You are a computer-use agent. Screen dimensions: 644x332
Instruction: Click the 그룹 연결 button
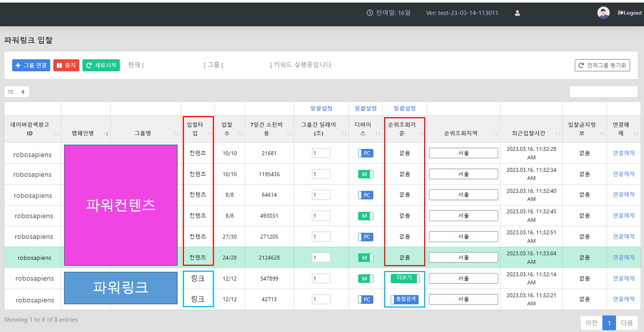click(31, 65)
